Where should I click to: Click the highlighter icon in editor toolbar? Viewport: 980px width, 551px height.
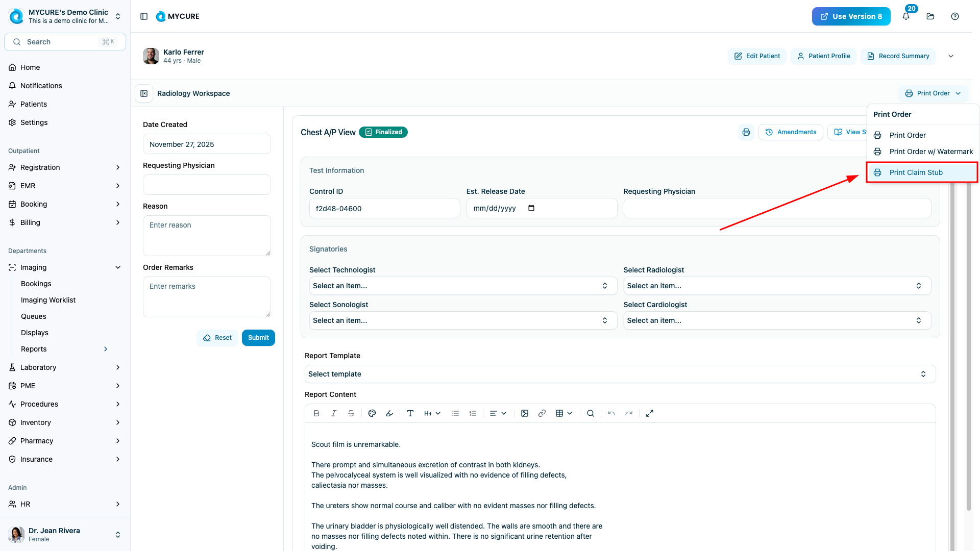tap(389, 413)
